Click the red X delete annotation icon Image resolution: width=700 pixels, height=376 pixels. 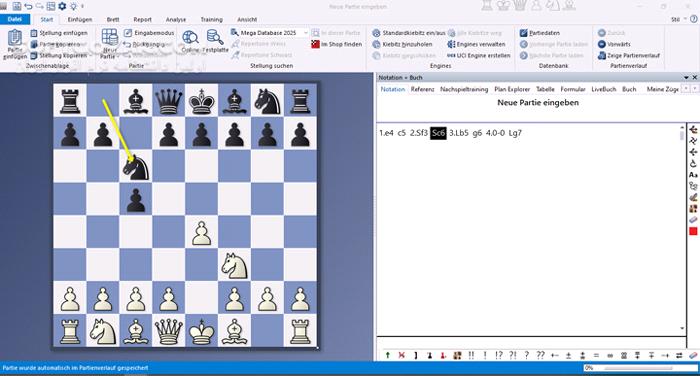click(x=401, y=355)
